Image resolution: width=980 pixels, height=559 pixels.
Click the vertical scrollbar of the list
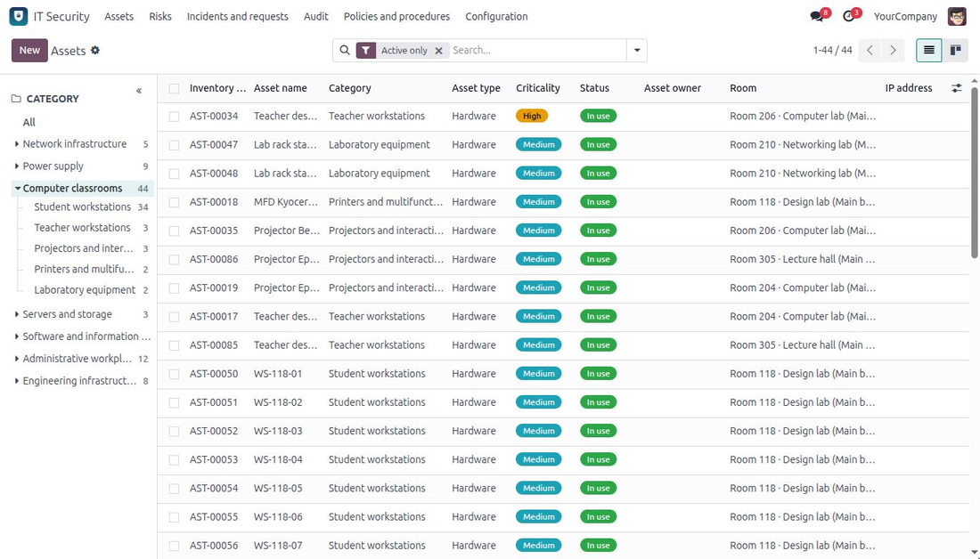975,173
